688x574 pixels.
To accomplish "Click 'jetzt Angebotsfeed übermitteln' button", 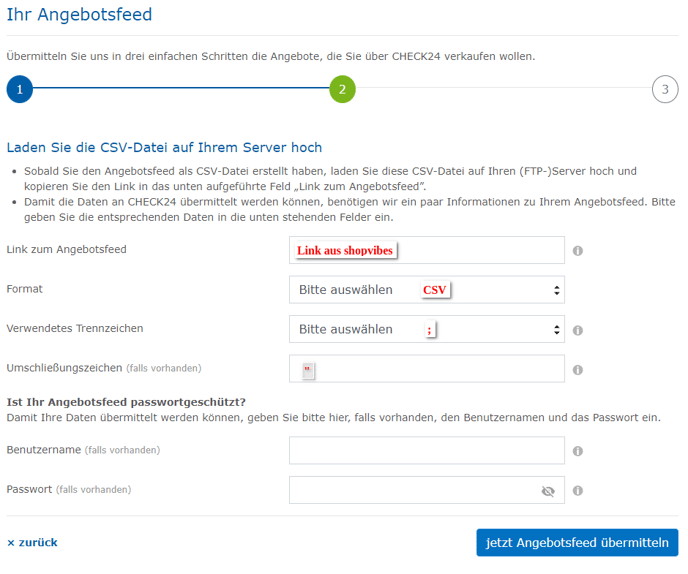I will click(x=577, y=543).
